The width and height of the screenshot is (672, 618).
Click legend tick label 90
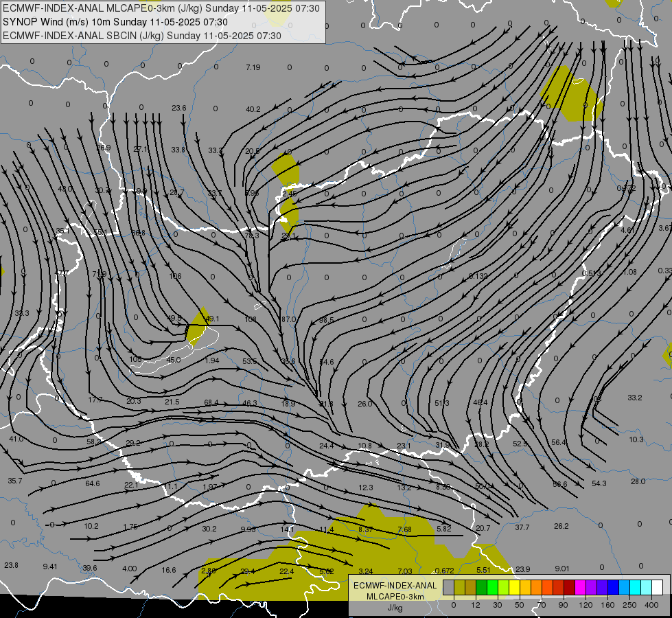point(563,605)
